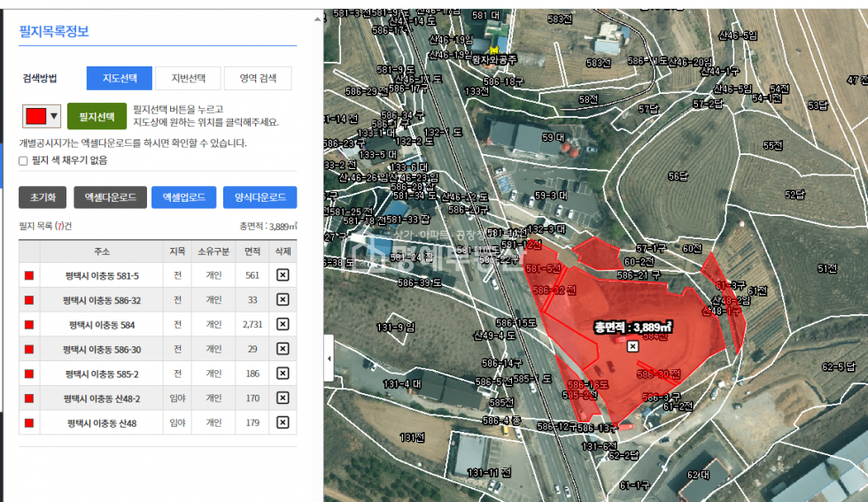The height and width of the screenshot is (502, 868).
Task: Click the 초기화 reset button
Action: (x=43, y=197)
